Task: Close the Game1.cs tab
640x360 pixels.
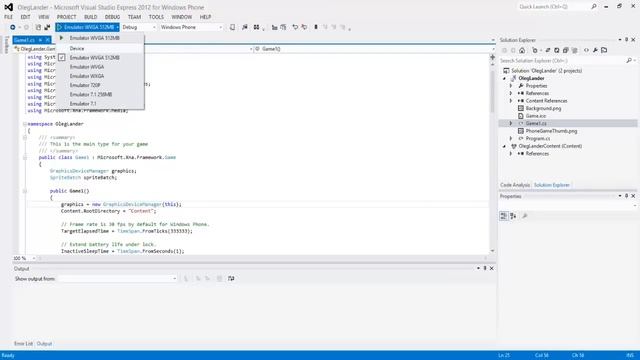Action: [48, 40]
